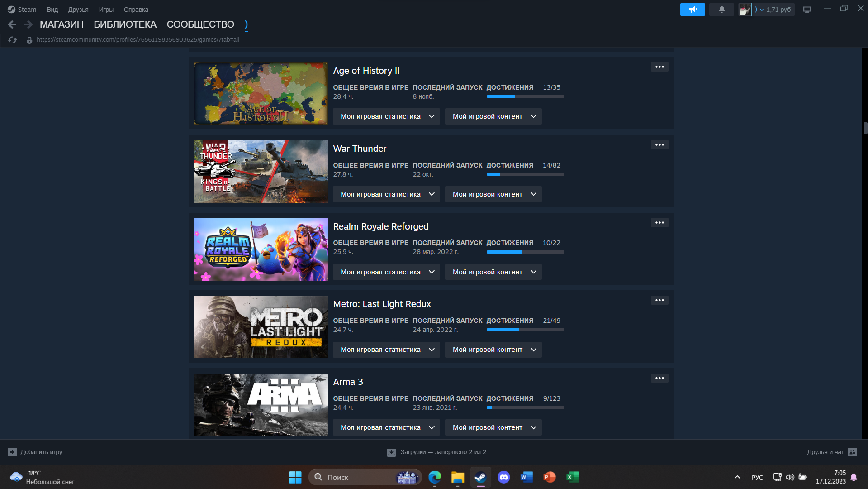Click the РУС language indicator
868x489 pixels.
click(x=757, y=477)
